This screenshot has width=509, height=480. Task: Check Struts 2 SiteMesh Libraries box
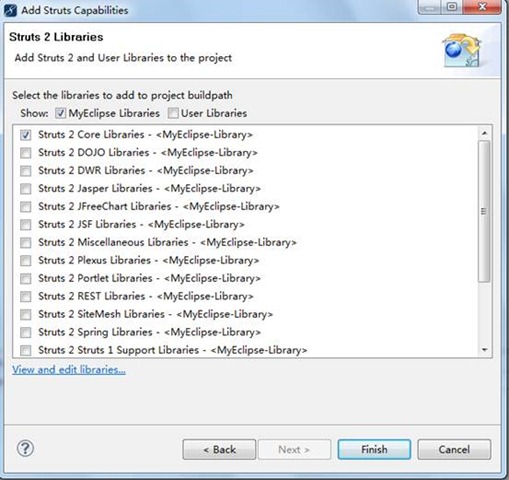(26, 314)
